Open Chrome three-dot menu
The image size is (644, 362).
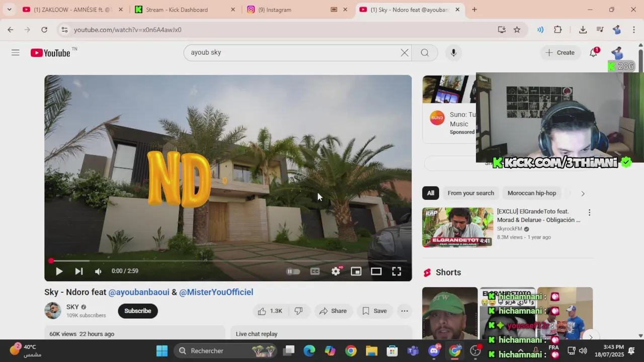tap(634, 30)
